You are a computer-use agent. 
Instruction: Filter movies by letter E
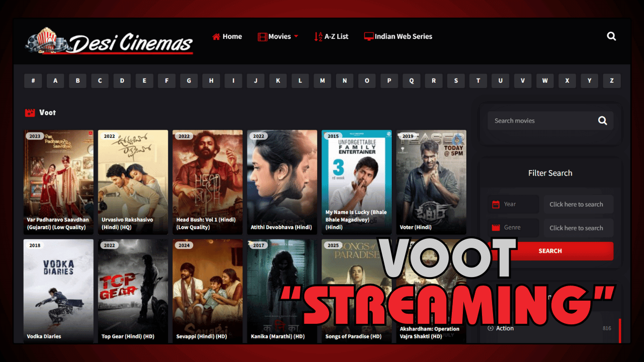(144, 81)
